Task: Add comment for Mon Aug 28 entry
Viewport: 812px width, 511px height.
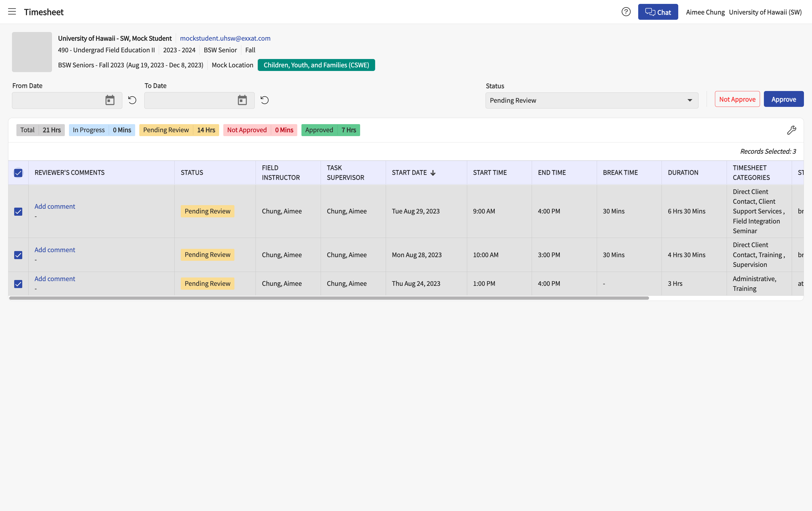Action: [x=55, y=250]
